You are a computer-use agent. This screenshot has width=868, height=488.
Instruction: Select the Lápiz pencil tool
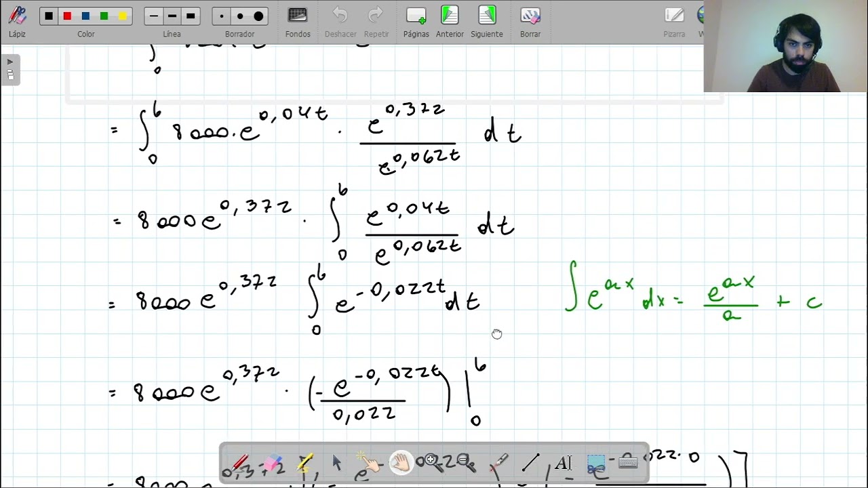pos(17,21)
